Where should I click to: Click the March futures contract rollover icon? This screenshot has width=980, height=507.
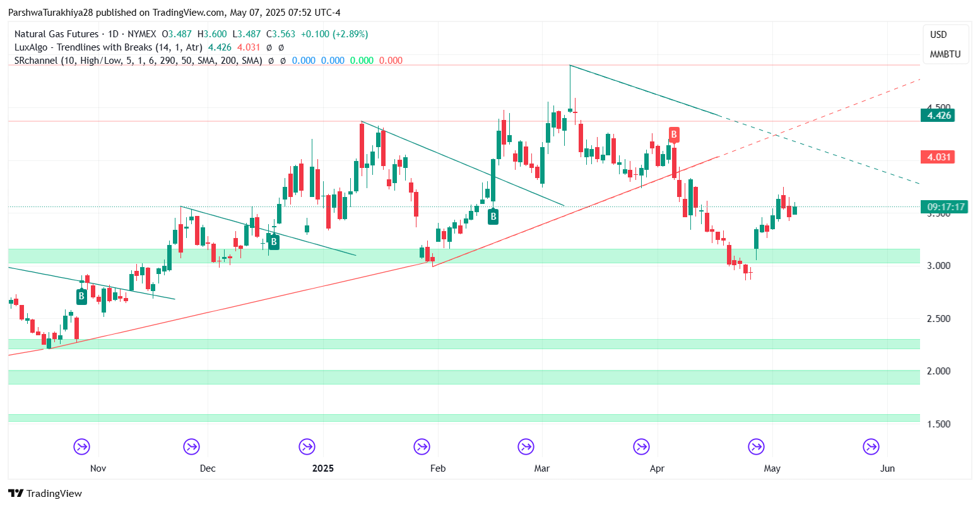click(525, 447)
